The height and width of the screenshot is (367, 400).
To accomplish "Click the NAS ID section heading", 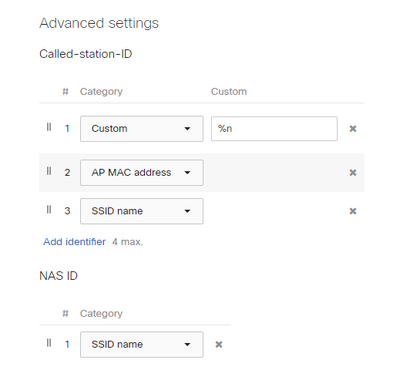I will 59,276.
